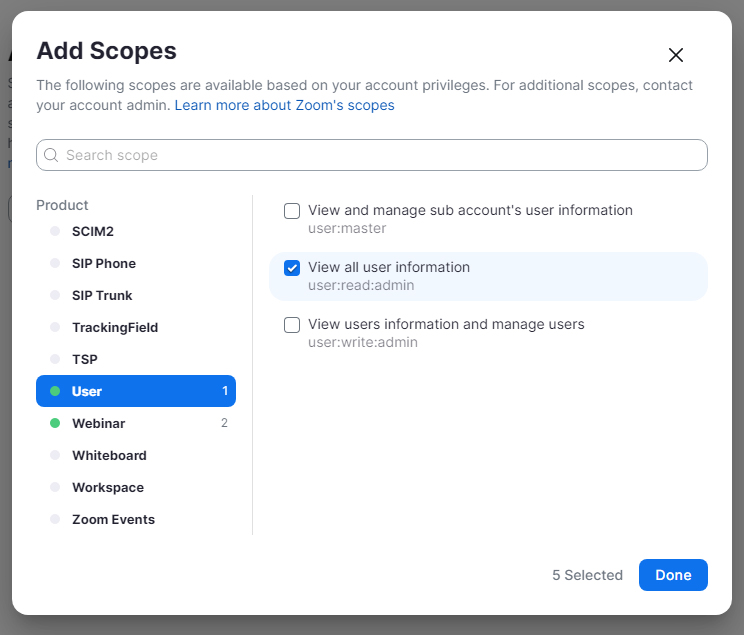Click the user:write:admin scope label

point(363,342)
